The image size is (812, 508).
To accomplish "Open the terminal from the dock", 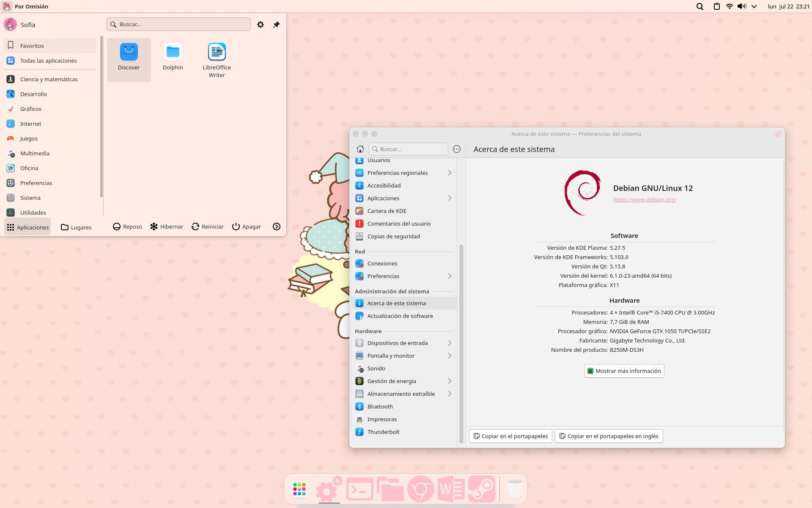I will pos(360,489).
